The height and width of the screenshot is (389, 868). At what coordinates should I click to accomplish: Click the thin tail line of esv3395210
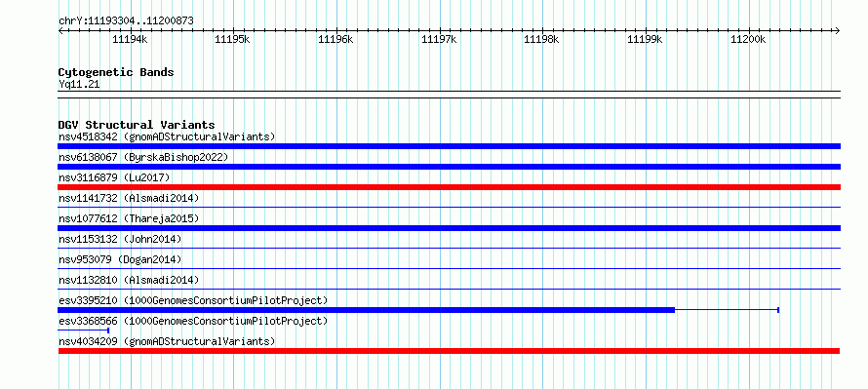coord(727,310)
